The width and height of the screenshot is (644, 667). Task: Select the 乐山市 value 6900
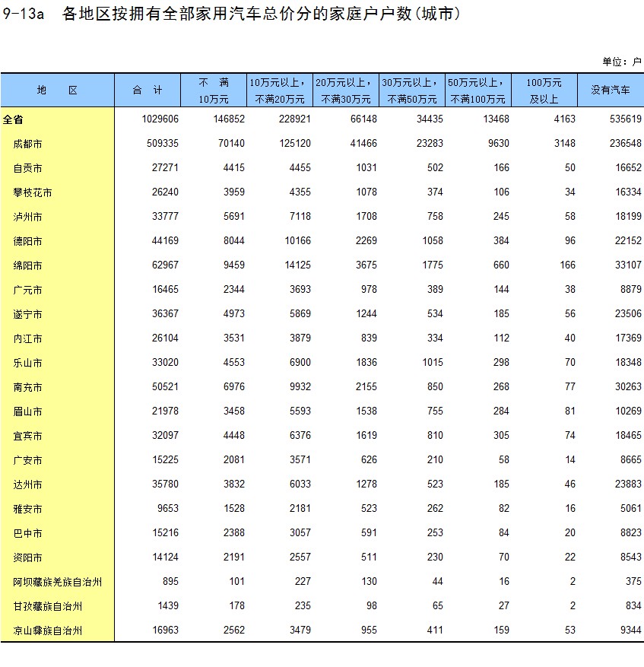tap(300, 363)
